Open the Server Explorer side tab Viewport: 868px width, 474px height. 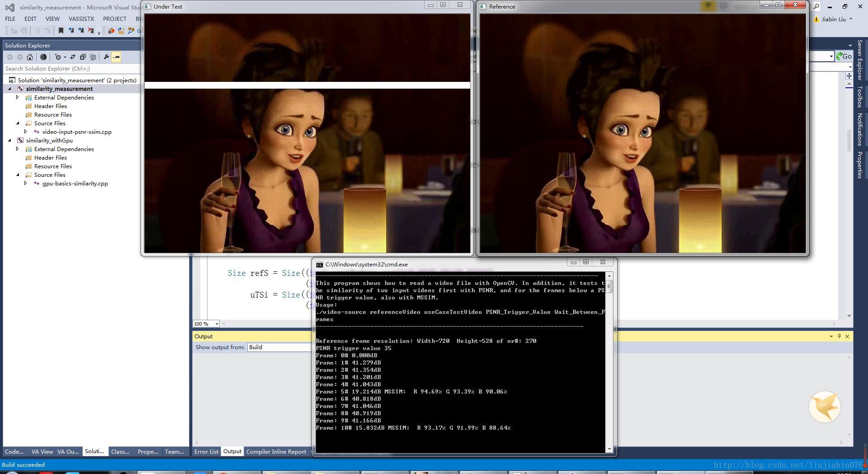pyautogui.click(x=860, y=60)
